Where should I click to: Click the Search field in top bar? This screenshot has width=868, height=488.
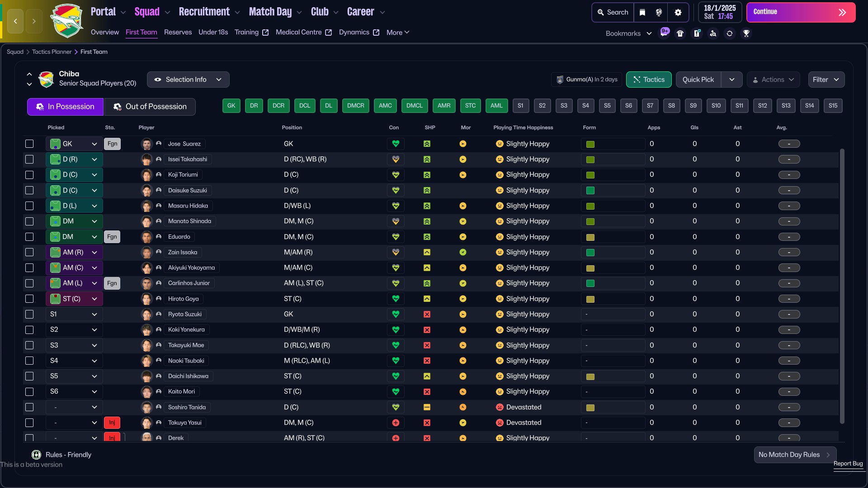(x=613, y=12)
